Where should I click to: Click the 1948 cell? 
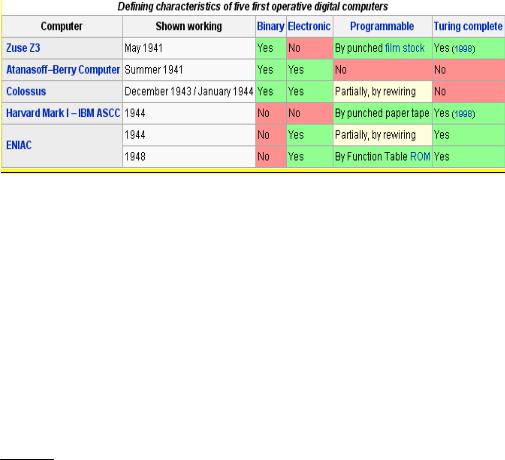click(189, 156)
